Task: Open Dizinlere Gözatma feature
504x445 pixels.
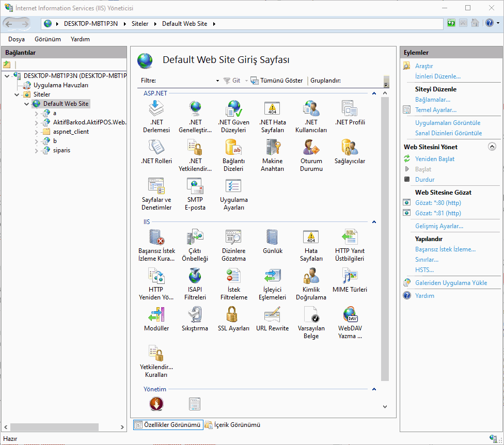Action: [x=234, y=245]
